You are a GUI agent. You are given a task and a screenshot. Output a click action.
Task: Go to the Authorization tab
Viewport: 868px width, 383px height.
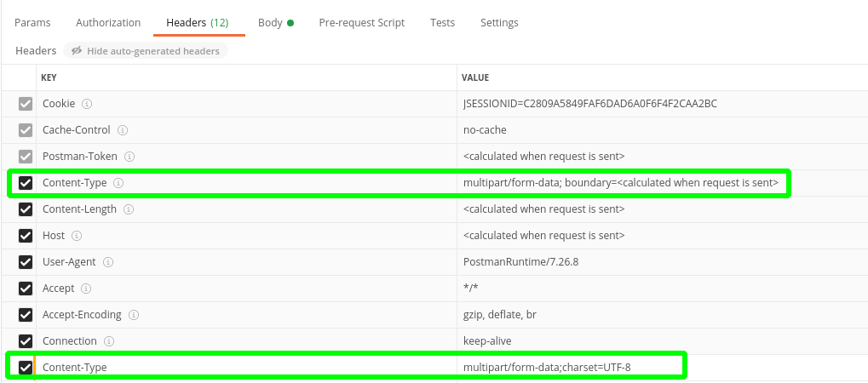(x=108, y=23)
